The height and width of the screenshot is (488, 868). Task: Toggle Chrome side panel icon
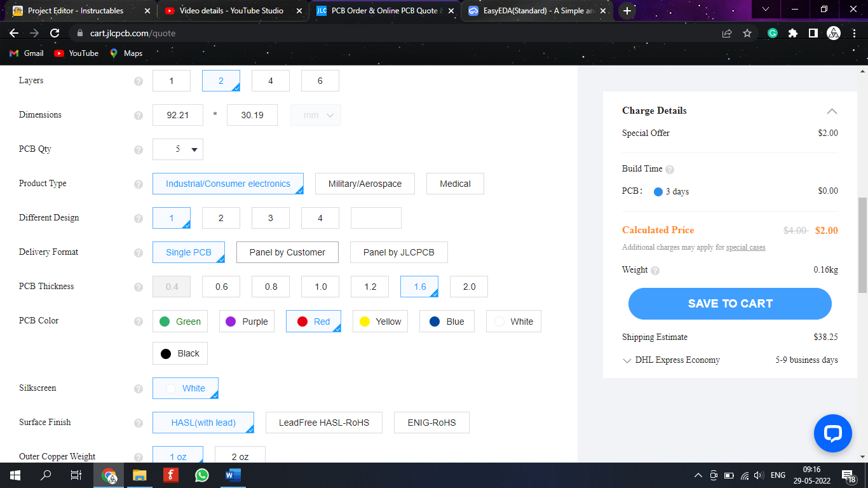click(813, 33)
